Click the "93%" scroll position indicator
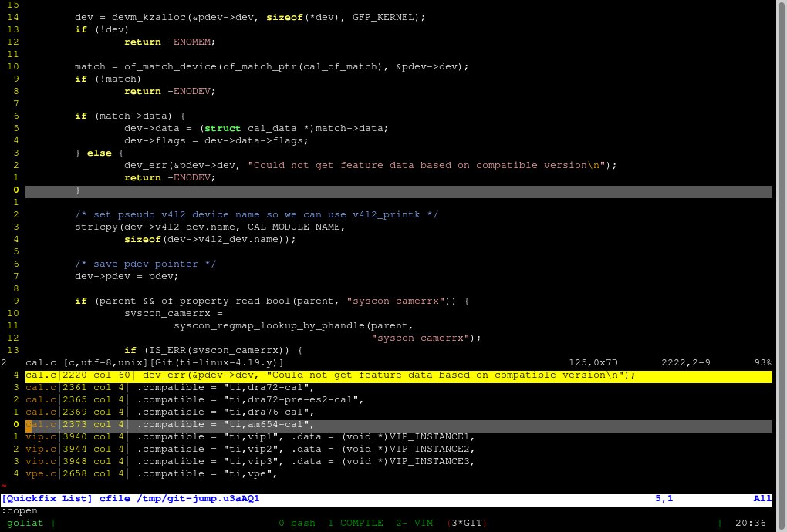The width and height of the screenshot is (787, 532). tap(764, 362)
